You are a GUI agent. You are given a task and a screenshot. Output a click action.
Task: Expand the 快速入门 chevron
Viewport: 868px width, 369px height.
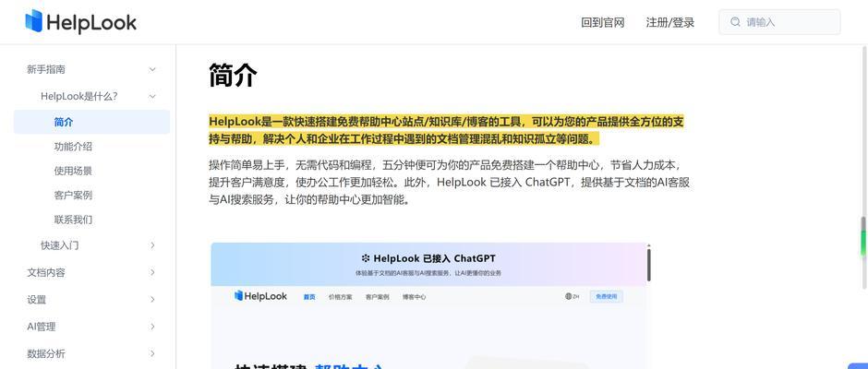pos(152,245)
